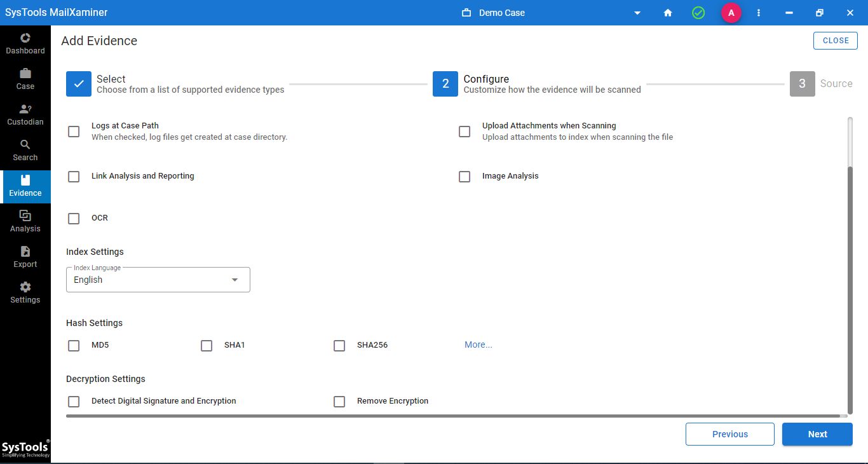Click the More... hash settings link

click(478, 345)
